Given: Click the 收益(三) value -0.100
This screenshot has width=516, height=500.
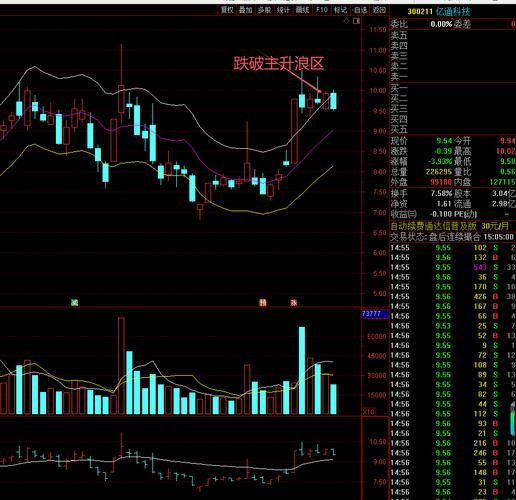Looking at the screenshot, I should coord(440,214).
